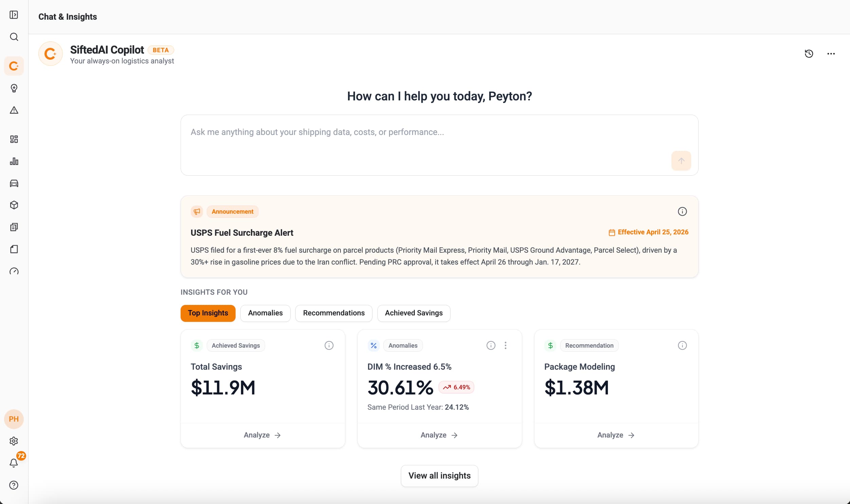The image size is (850, 504).
Task: Open the speedometer gauge icon
Action: pos(14,271)
